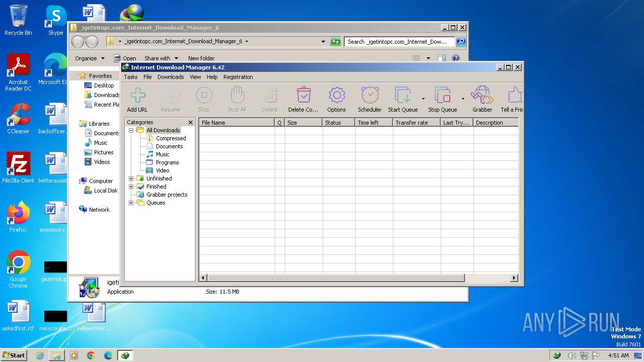644x362 pixels.
Task: Open the Stop Queue dropdown arrow
Action: pyautogui.click(x=463, y=99)
